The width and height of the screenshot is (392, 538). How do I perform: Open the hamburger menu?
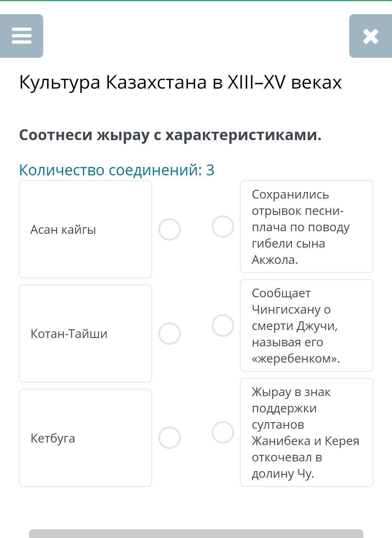pyautogui.click(x=21, y=36)
